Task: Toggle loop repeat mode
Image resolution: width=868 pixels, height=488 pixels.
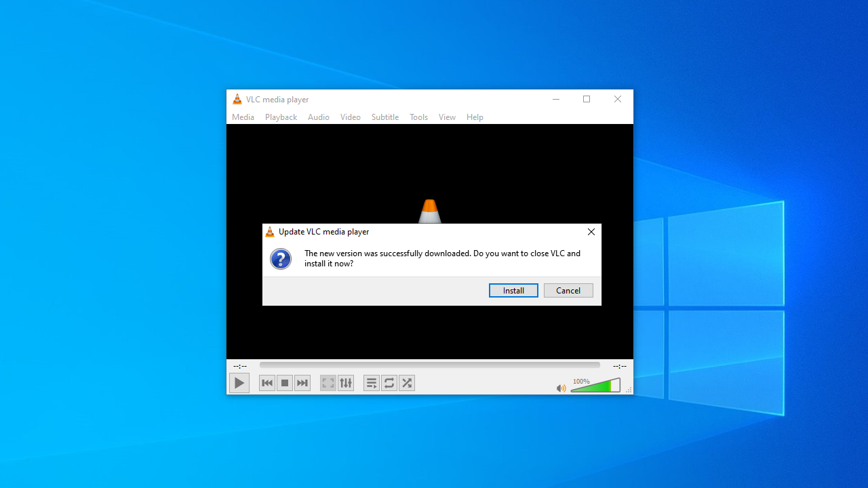Action: (x=389, y=383)
